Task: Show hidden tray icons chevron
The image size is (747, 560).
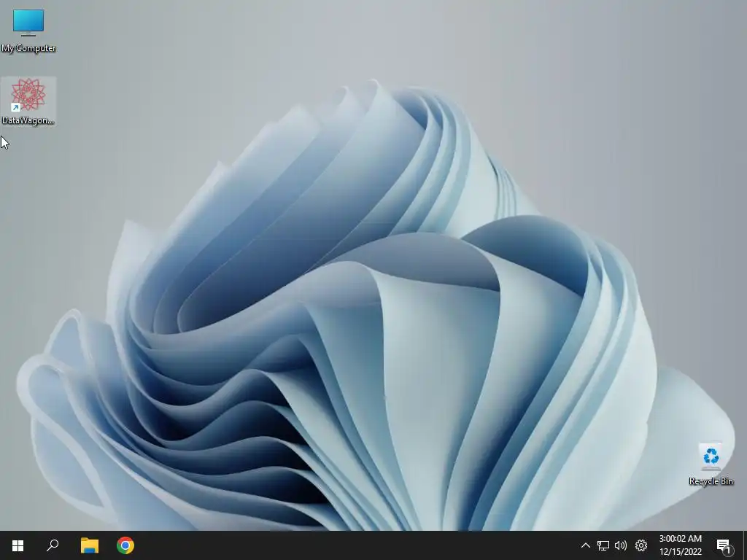Action: click(586, 545)
